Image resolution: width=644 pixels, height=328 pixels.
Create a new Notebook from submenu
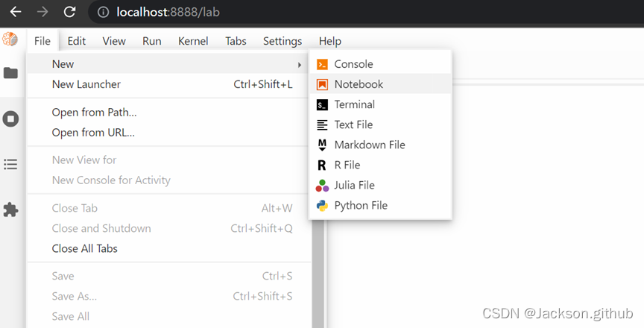pyautogui.click(x=358, y=84)
